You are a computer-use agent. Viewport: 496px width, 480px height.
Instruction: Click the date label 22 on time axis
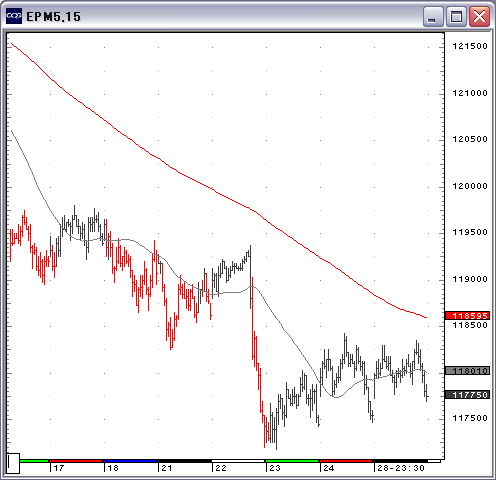221,468
